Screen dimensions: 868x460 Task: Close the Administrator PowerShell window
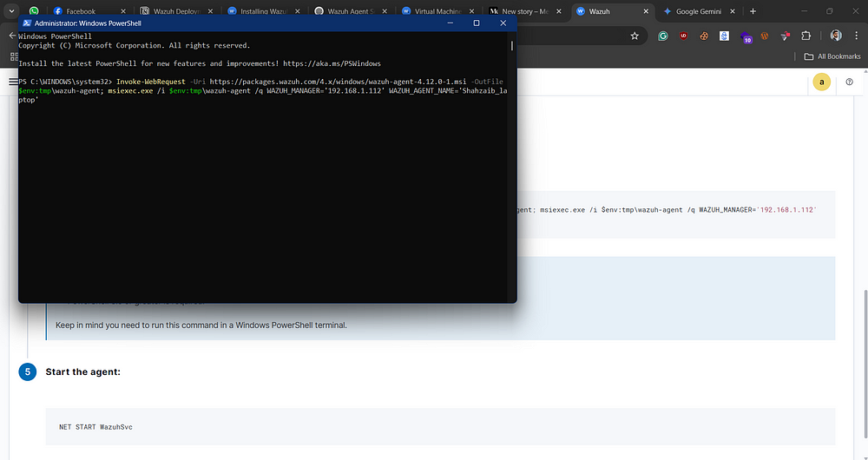503,23
